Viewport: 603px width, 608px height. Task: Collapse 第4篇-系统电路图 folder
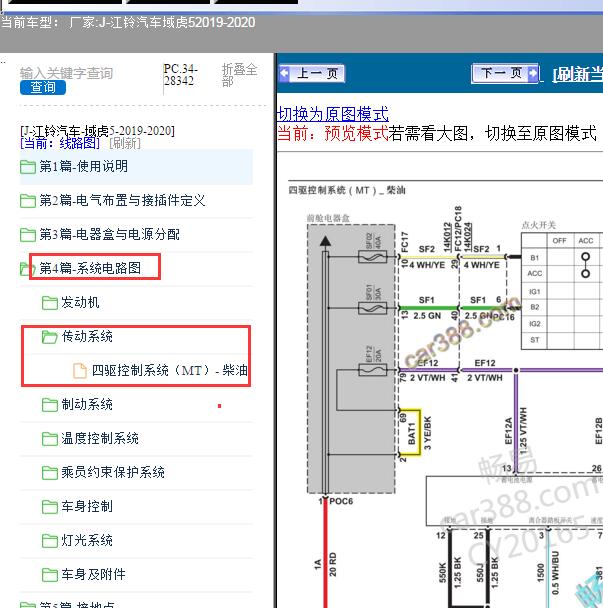[90, 268]
